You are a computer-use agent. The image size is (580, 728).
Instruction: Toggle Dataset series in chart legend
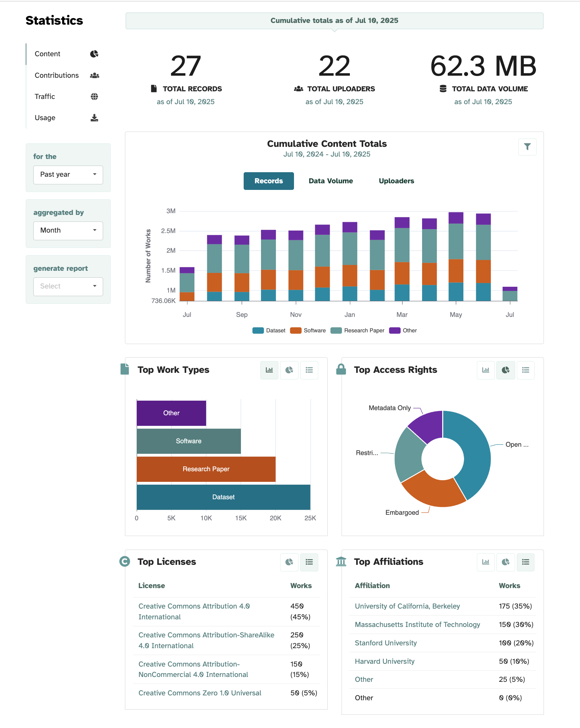click(x=269, y=330)
